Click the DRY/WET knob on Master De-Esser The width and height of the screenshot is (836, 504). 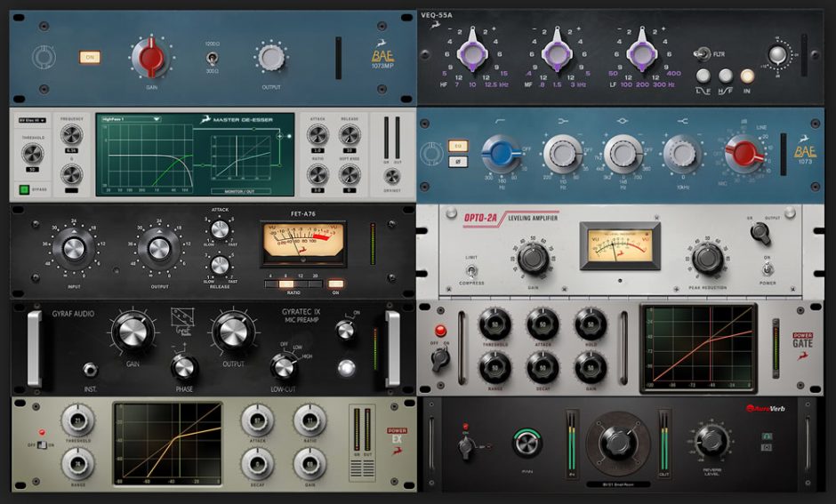392,176
